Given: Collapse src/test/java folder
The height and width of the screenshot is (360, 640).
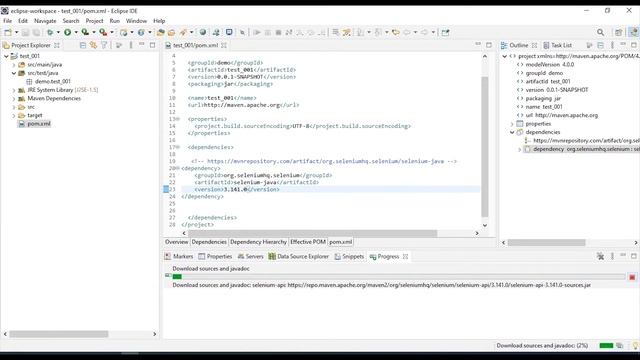Looking at the screenshot, I should tap(14, 73).
